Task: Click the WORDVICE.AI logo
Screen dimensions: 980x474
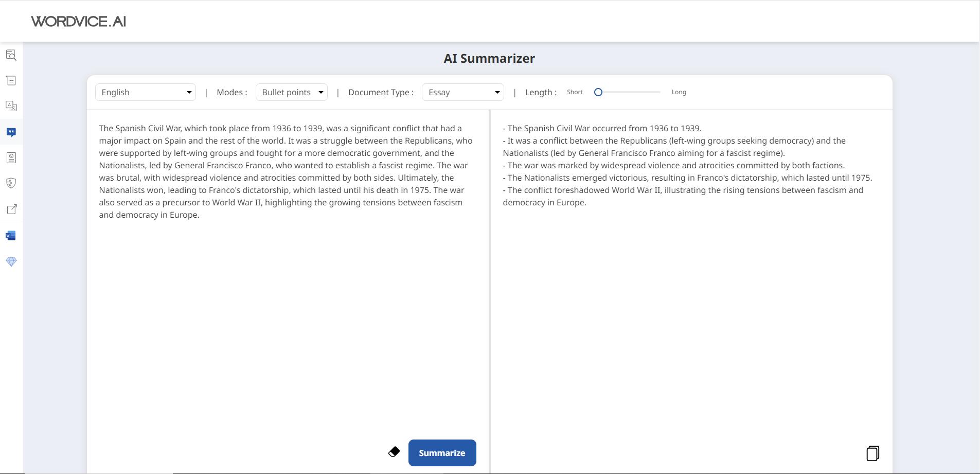Action: [x=78, y=21]
